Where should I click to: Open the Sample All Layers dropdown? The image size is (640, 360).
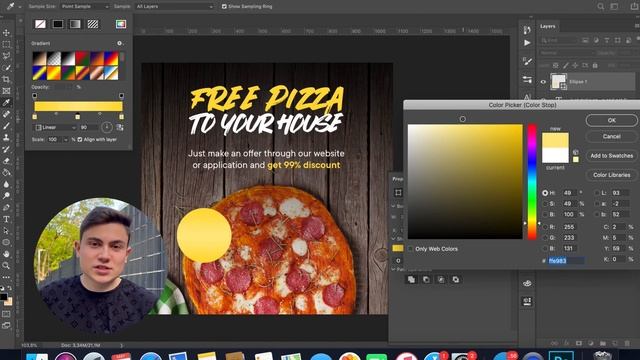[174, 7]
